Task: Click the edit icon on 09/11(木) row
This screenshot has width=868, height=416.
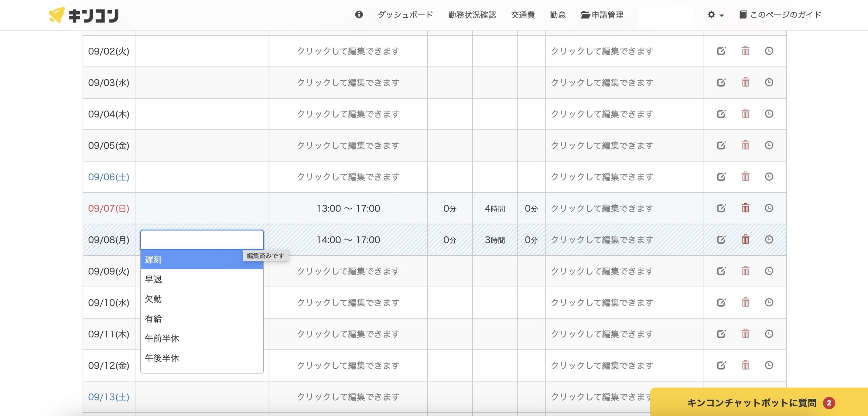Action: click(721, 334)
